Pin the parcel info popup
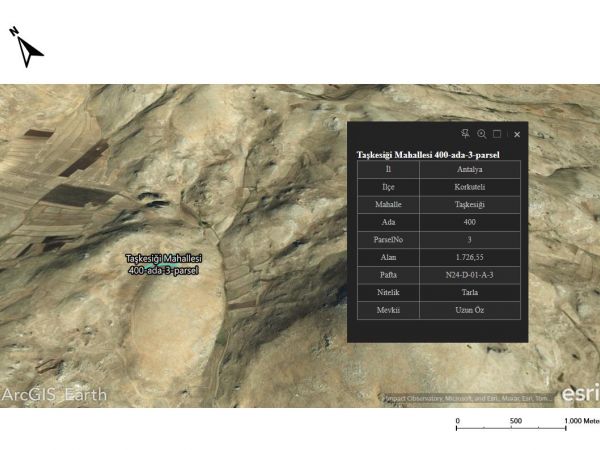 coord(465,134)
